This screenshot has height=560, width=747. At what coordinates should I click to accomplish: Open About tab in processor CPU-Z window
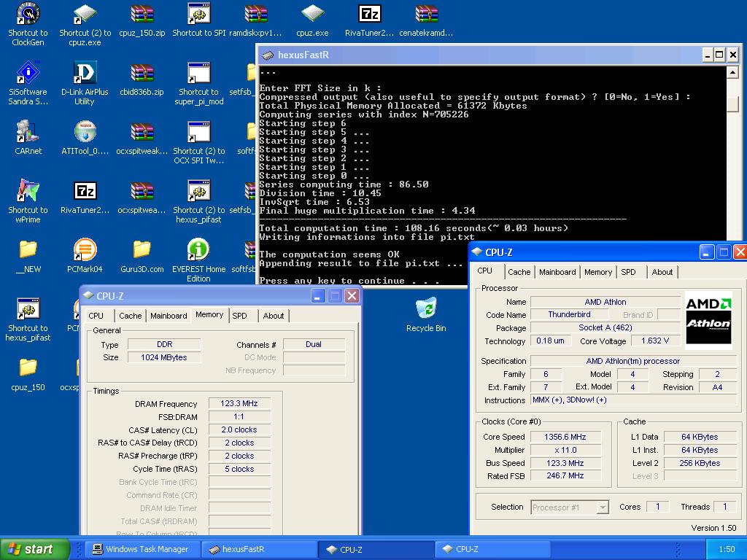pyautogui.click(x=662, y=272)
